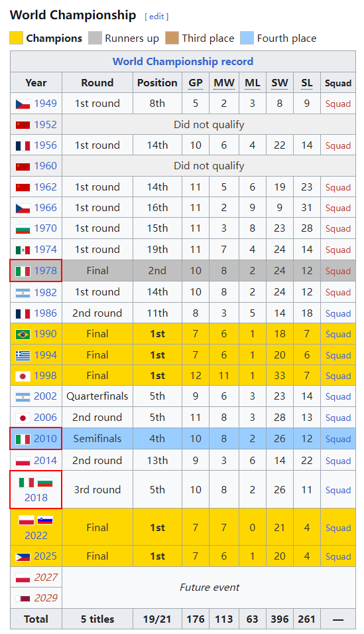Open the edit link for World Championship
This screenshot has width=364, height=634.
tap(156, 17)
